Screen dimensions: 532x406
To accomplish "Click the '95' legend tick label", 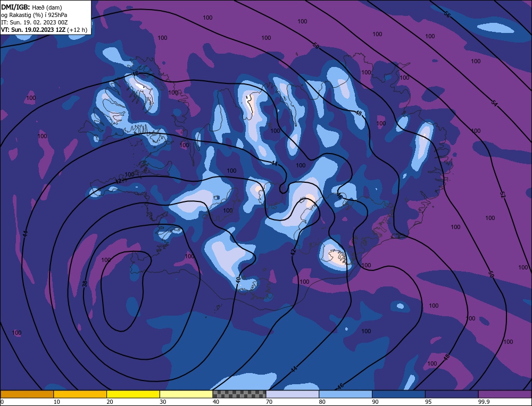I will [428, 402].
